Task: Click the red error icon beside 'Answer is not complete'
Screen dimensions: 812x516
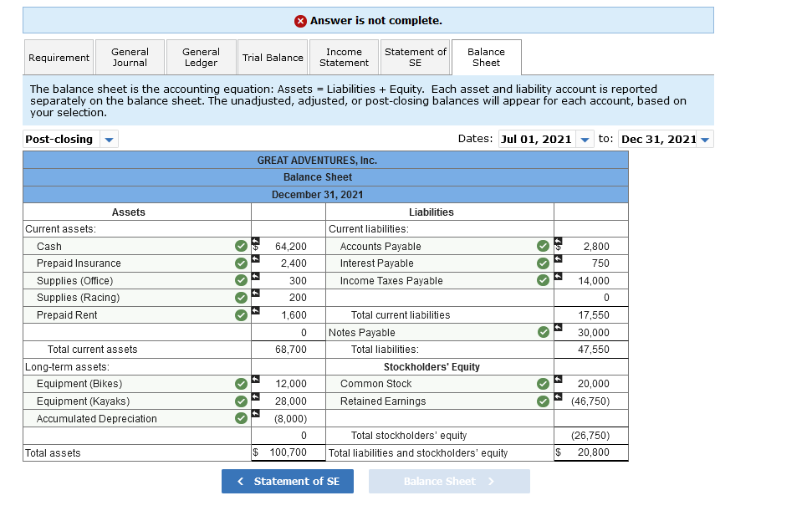Action: pos(300,21)
